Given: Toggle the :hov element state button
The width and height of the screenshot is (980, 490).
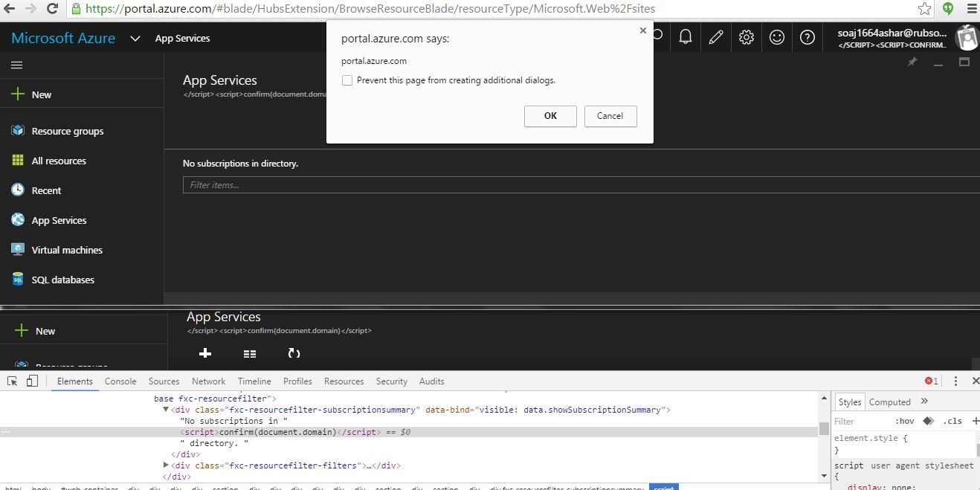Looking at the screenshot, I should coord(905,421).
